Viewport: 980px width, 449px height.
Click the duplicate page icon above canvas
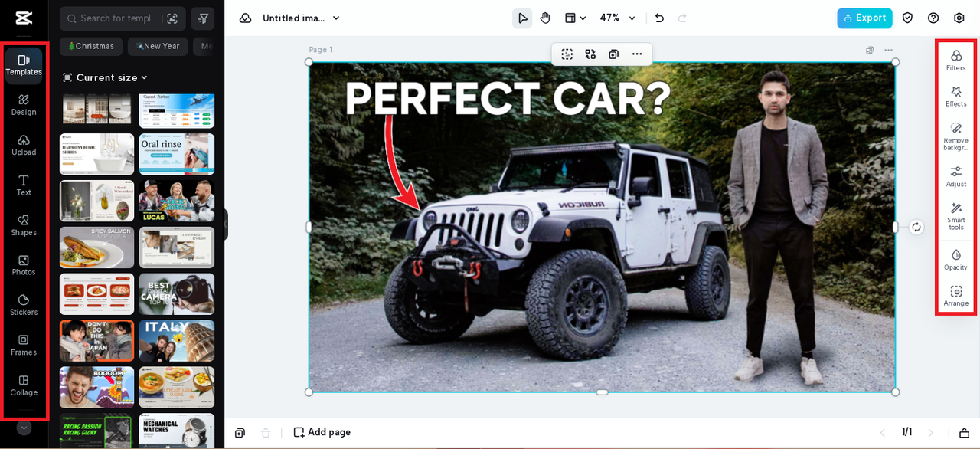click(870, 51)
